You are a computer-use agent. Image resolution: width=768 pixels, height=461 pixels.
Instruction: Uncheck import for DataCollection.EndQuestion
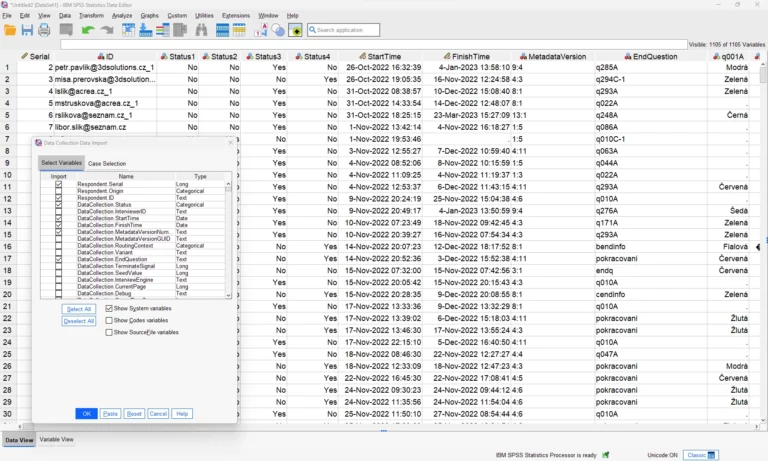(58, 259)
